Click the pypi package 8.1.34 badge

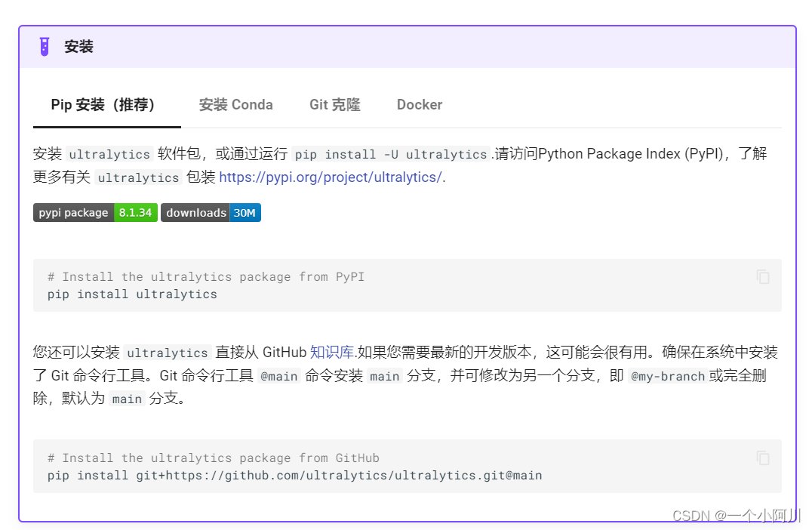[95, 212]
